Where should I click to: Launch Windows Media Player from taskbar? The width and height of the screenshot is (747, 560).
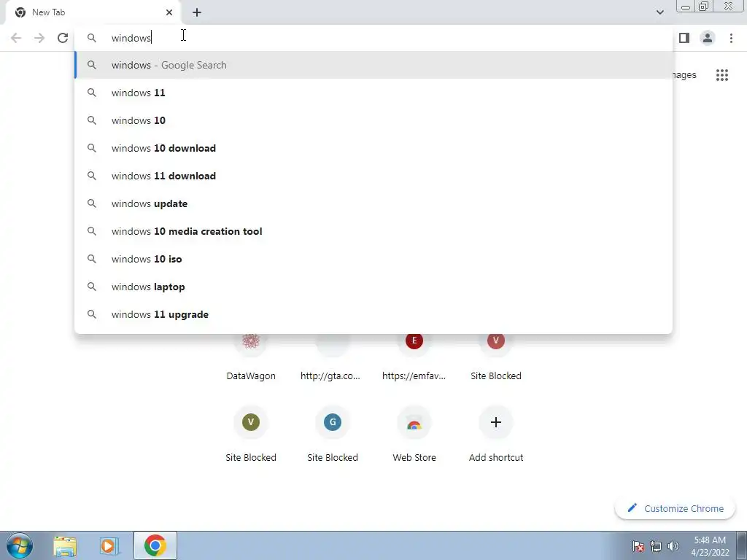click(109, 546)
